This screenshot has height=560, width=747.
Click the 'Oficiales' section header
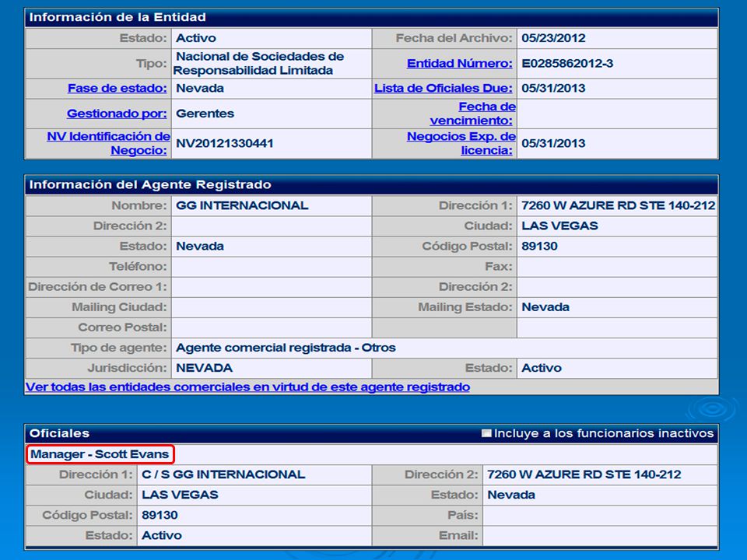pyautogui.click(x=59, y=433)
